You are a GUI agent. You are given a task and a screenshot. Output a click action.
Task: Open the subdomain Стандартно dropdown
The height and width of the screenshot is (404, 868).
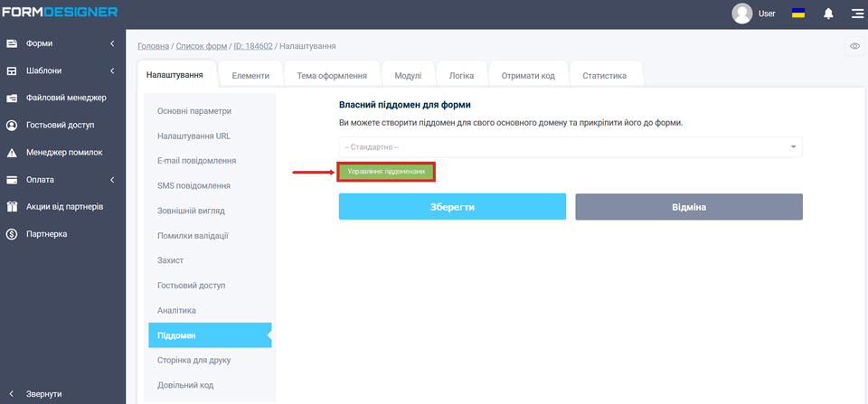pos(571,146)
